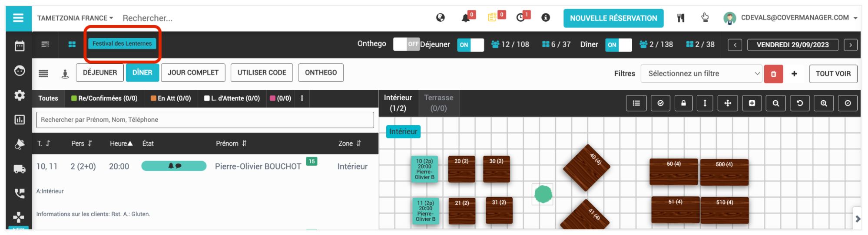The image size is (868, 235).
Task: Open the delivery truck sidebar icon
Action: click(x=20, y=169)
